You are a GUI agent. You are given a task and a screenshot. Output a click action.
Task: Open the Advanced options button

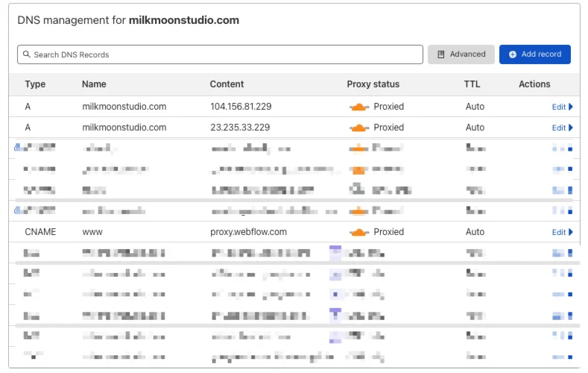461,54
